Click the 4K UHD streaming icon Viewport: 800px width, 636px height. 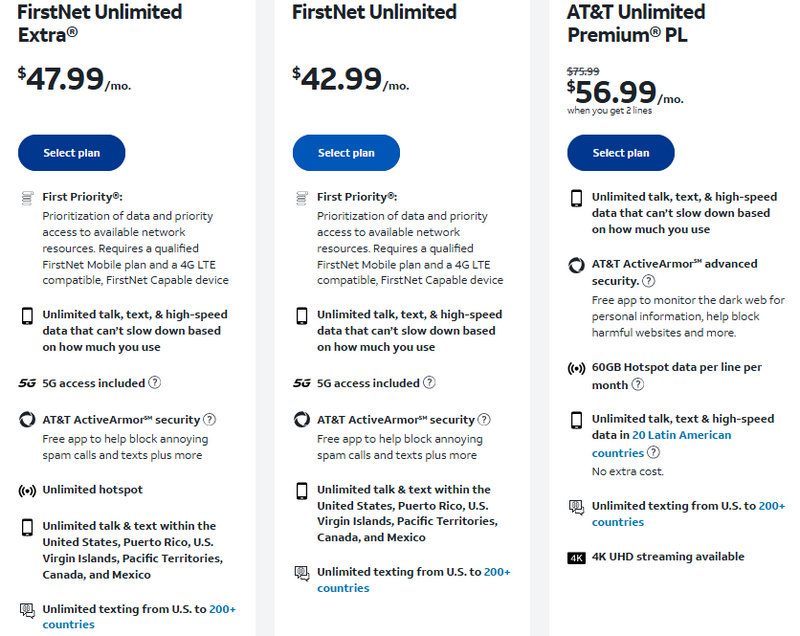tap(576, 558)
